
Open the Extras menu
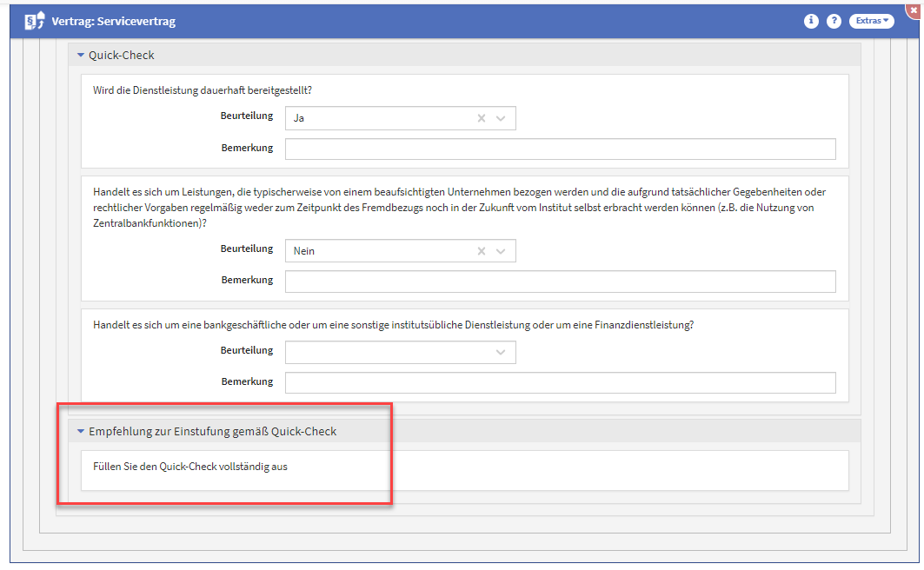click(x=871, y=21)
